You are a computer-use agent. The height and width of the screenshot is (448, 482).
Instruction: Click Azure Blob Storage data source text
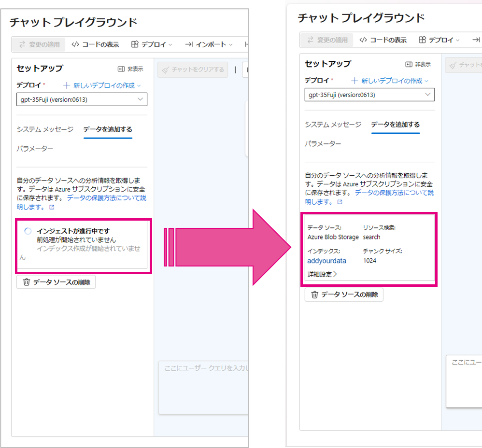pyautogui.click(x=333, y=237)
